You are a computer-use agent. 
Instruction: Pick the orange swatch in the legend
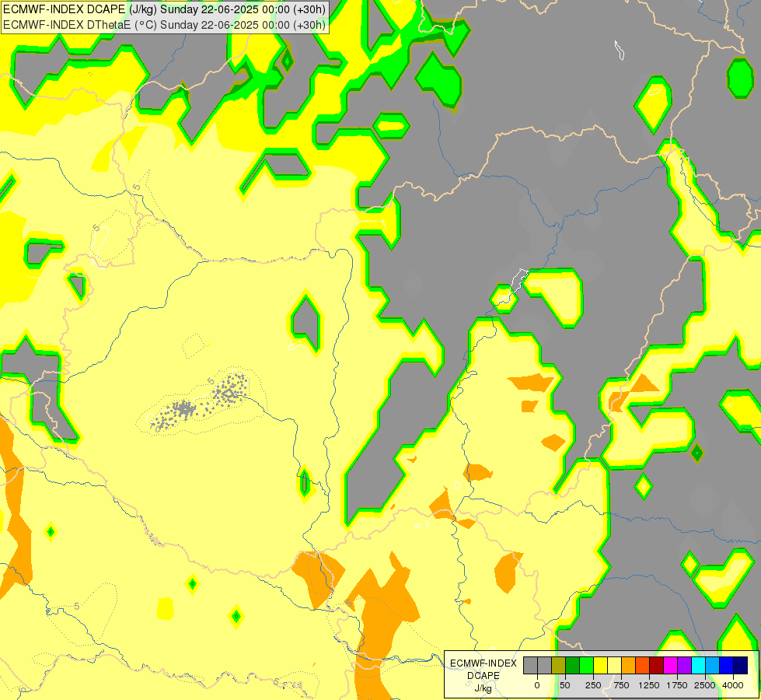pos(629,665)
